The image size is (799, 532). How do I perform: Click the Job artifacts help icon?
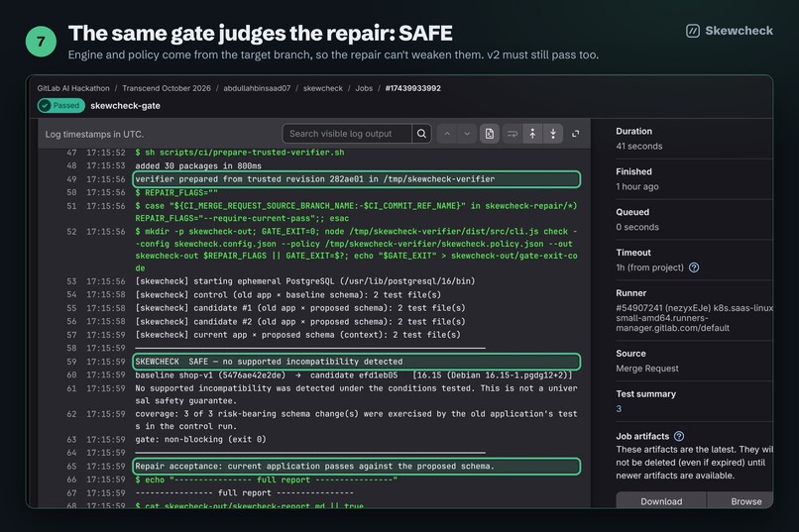679,436
